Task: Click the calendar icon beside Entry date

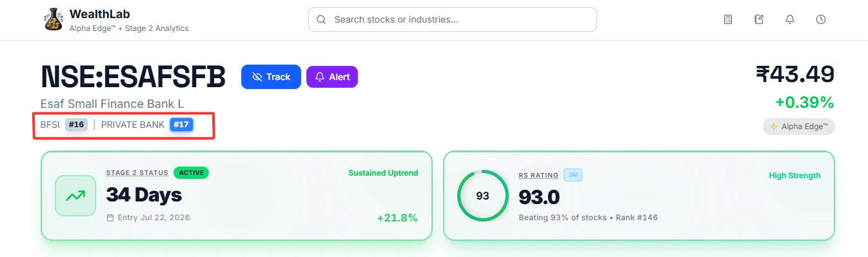Action: (x=110, y=218)
